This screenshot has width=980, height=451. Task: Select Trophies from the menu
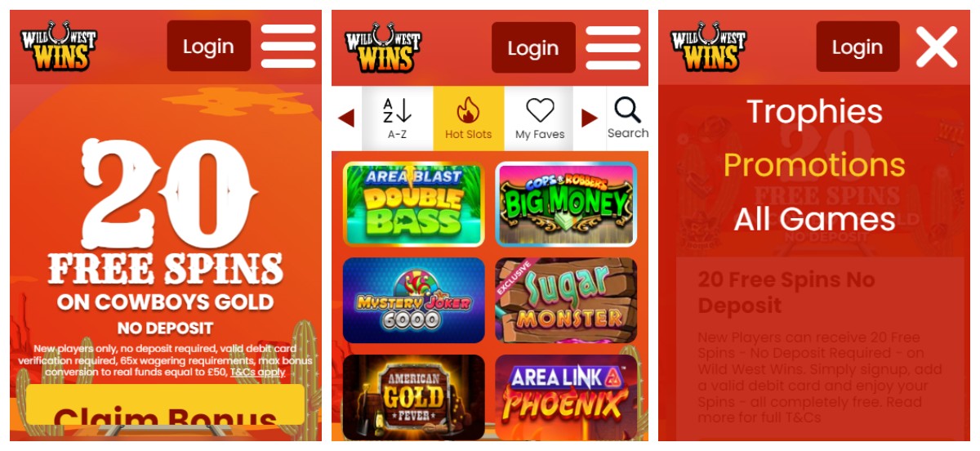tap(814, 112)
